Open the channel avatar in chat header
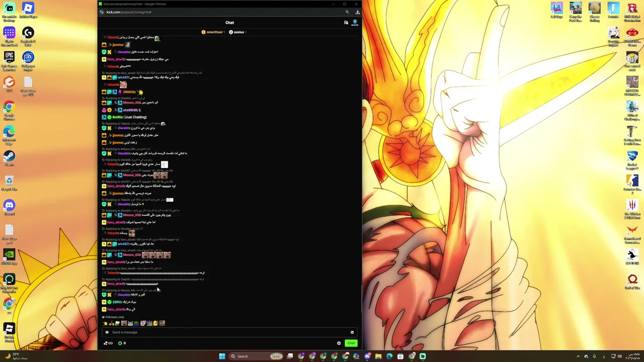 click(355, 23)
